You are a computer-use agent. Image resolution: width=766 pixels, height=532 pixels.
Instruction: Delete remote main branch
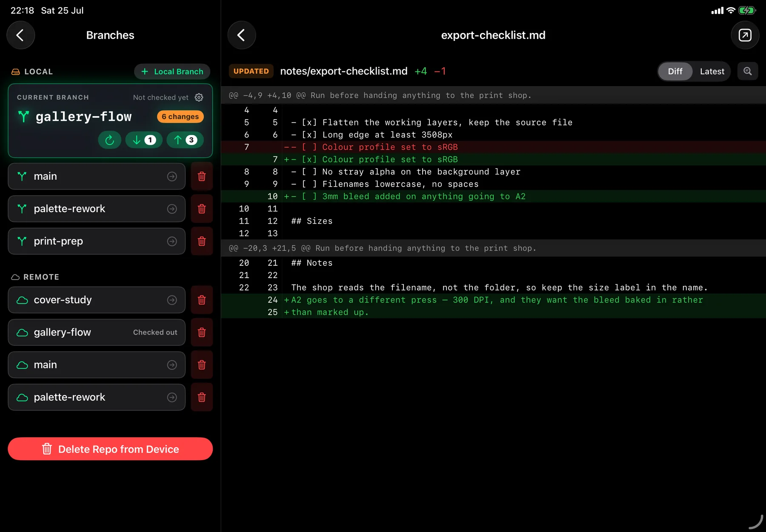click(x=202, y=365)
